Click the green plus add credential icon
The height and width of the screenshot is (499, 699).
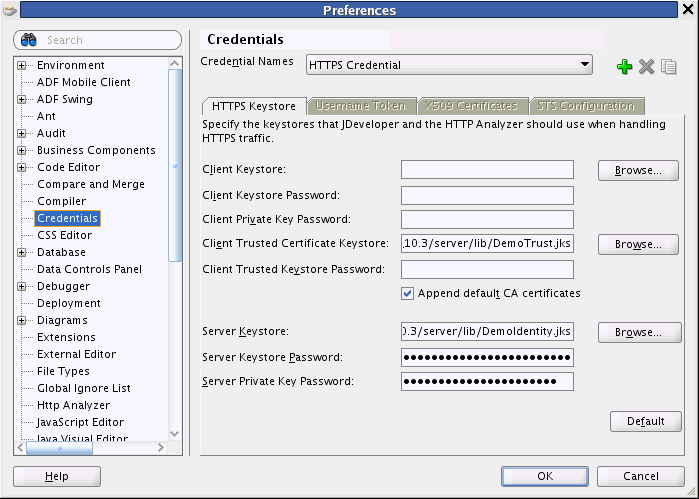(625, 67)
